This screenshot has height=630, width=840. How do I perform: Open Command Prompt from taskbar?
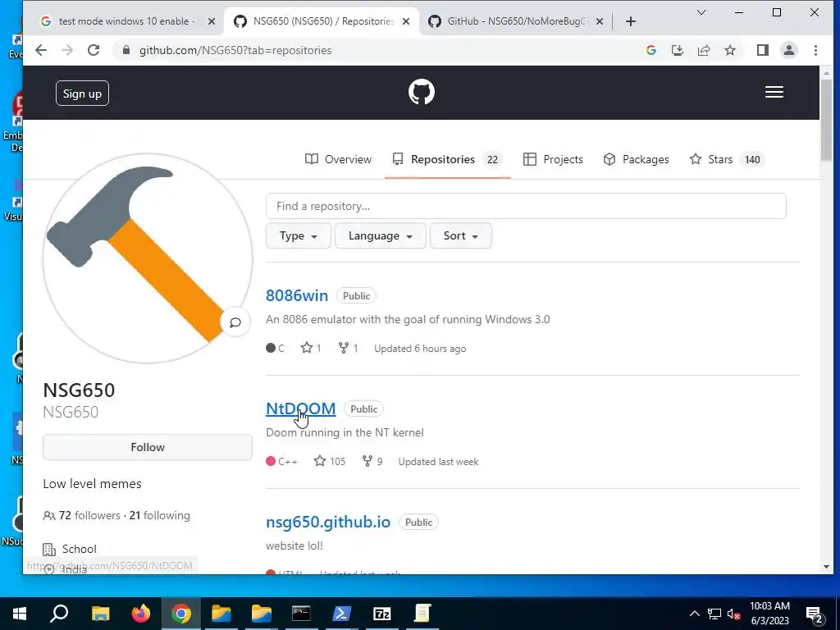[x=301, y=614]
